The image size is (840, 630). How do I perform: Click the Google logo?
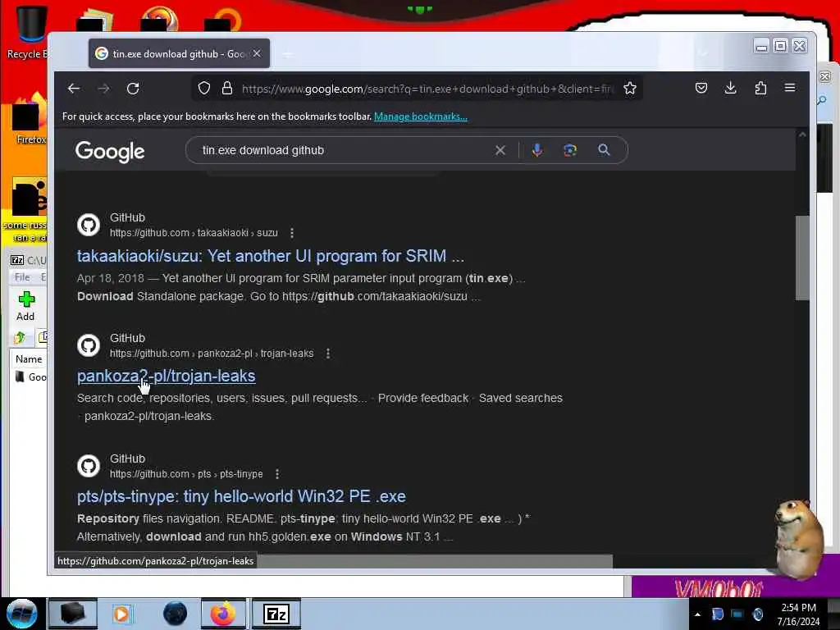110,152
